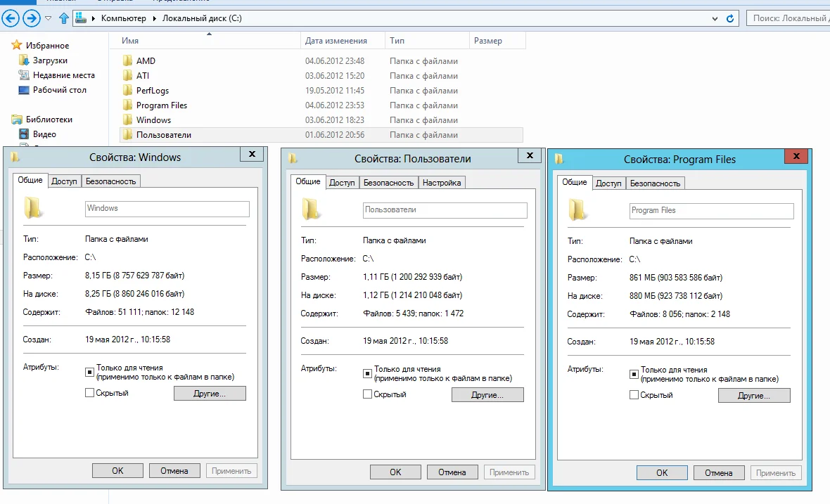Sort by the Дата изменения column
This screenshot has width=830, height=504.
click(x=336, y=41)
